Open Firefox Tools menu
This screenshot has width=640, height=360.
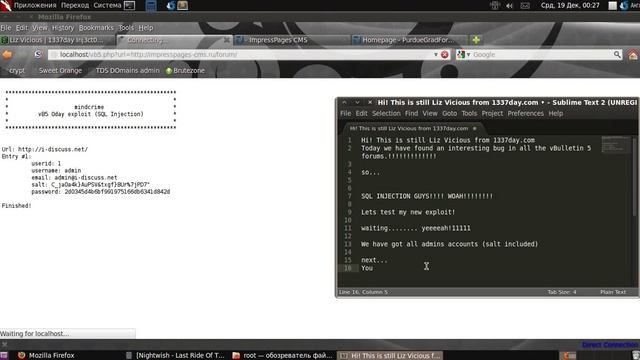point(126,28)
